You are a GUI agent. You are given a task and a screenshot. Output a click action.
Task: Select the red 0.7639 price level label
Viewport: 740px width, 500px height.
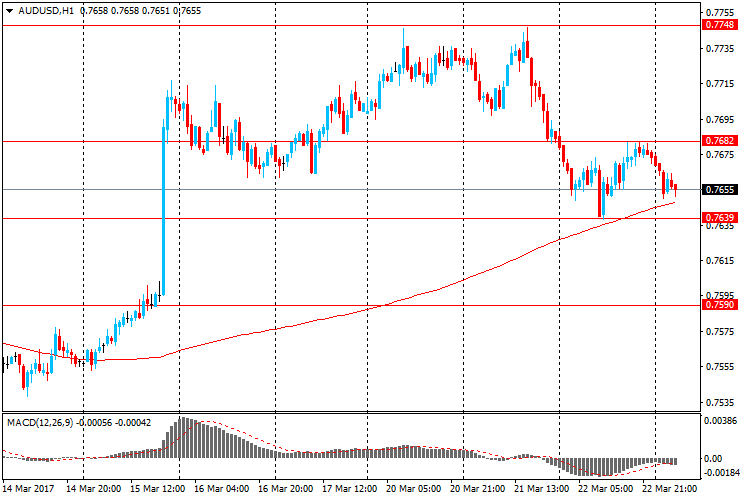719,218
